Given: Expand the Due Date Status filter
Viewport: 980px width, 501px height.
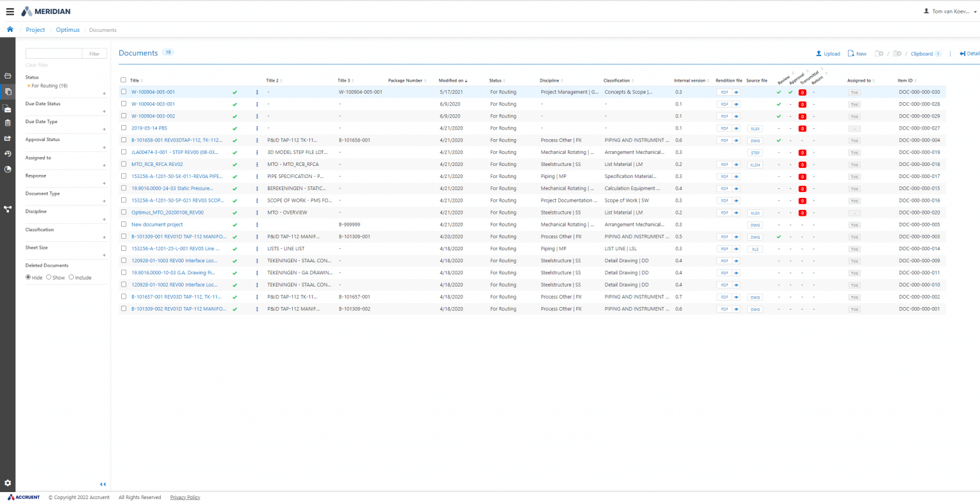Looking at the screenshot, I should point(104,112).
